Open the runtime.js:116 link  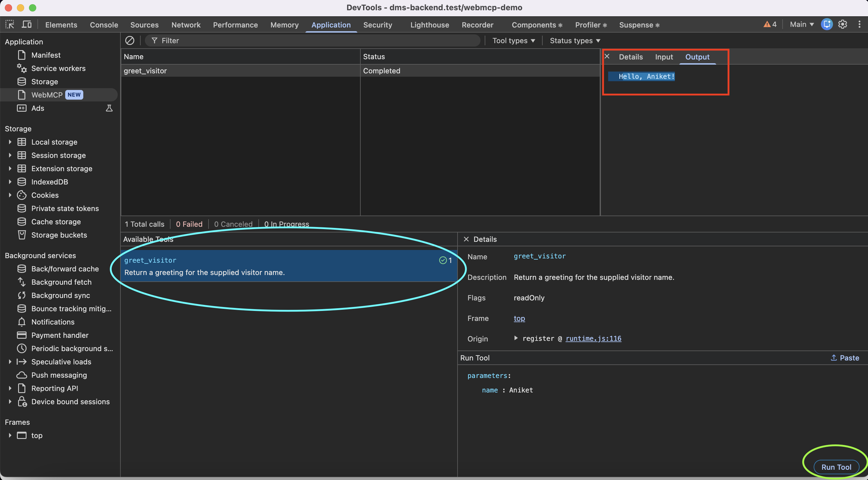pos(593,338)
